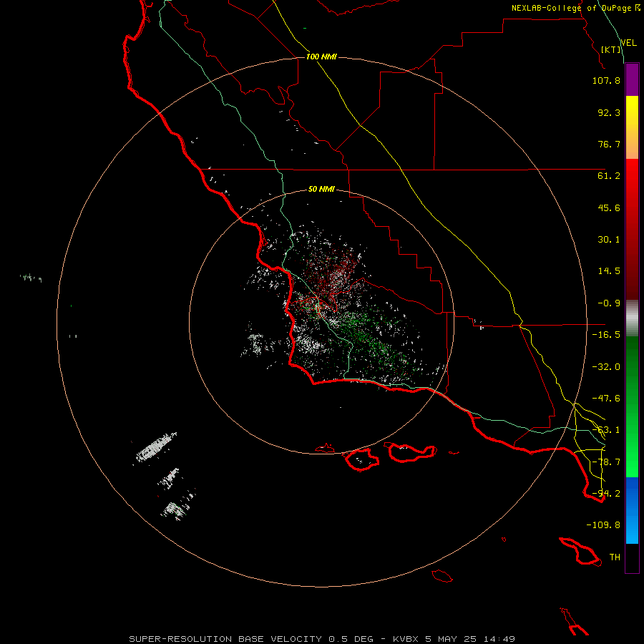Click the VEL legend title
Screen dimensions: 644x644
(628, 43)
